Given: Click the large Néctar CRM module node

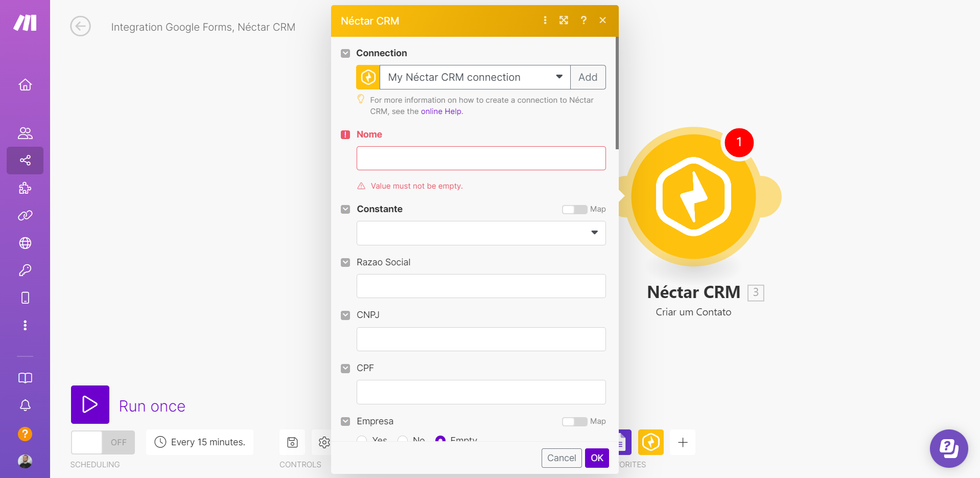Looking at the screenshot, I should click(x=693, y=197).
